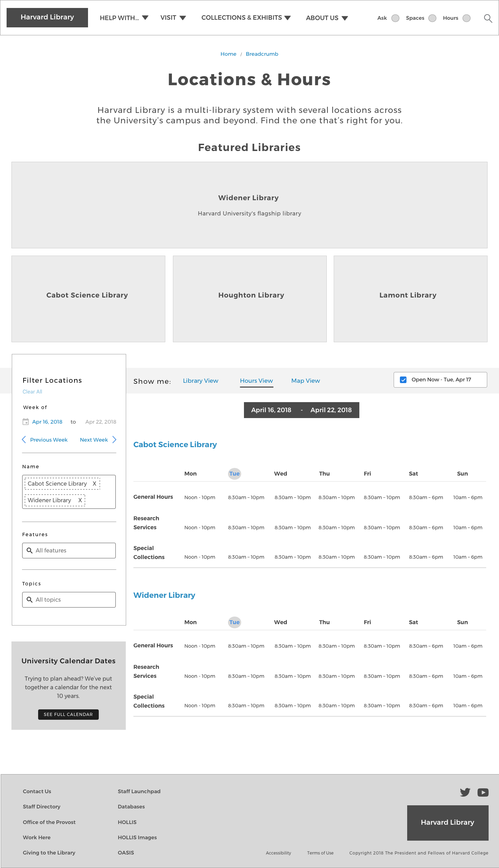Click the Apr 22, 2018 end date
The height and width of the screenshot is (868, 499).
click(101, 422)
